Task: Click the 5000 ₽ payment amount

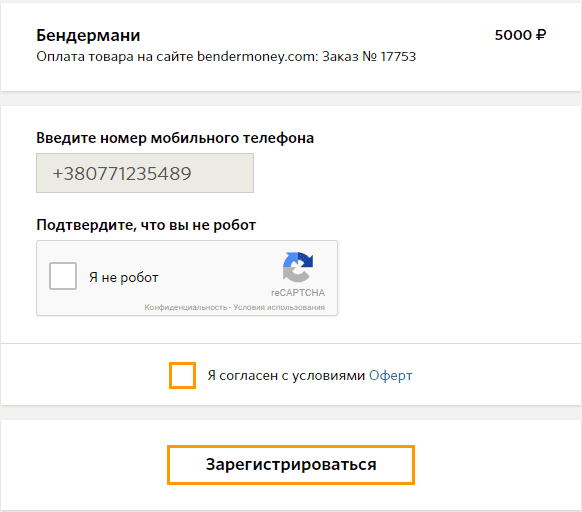Action: (520, 35)
